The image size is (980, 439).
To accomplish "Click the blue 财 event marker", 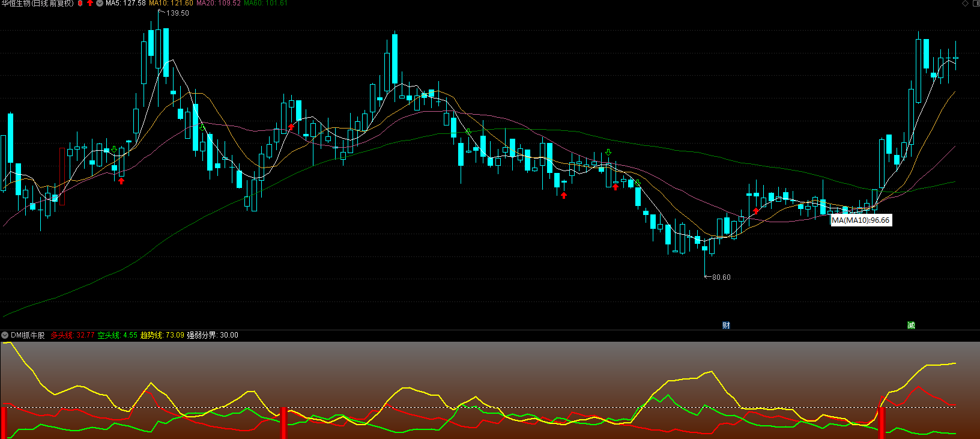I will [x=727, y=325].
